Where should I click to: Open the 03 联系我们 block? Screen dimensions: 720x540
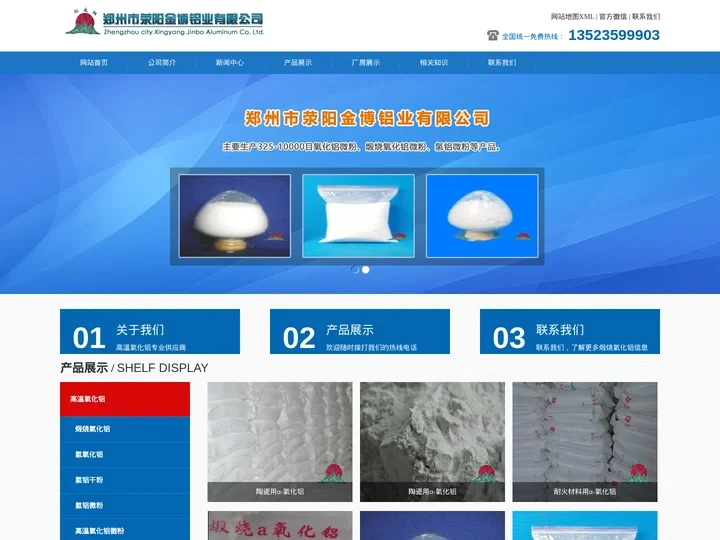(570, 332)
